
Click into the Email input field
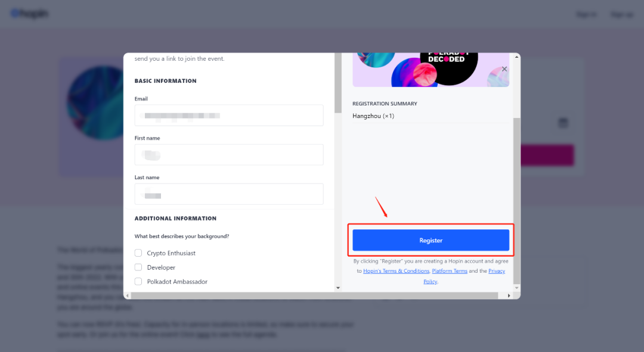[x=229, y=116]
